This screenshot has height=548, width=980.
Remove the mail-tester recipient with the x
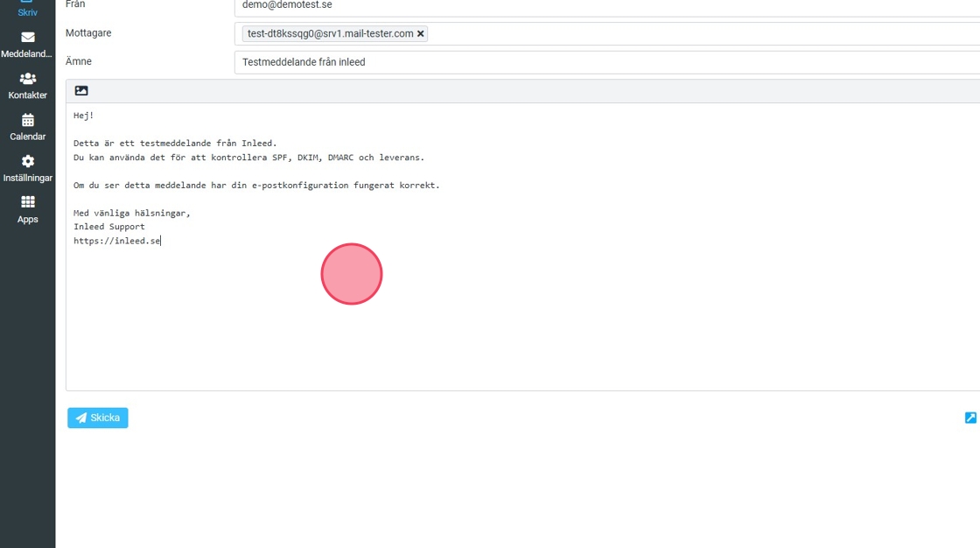421,34
